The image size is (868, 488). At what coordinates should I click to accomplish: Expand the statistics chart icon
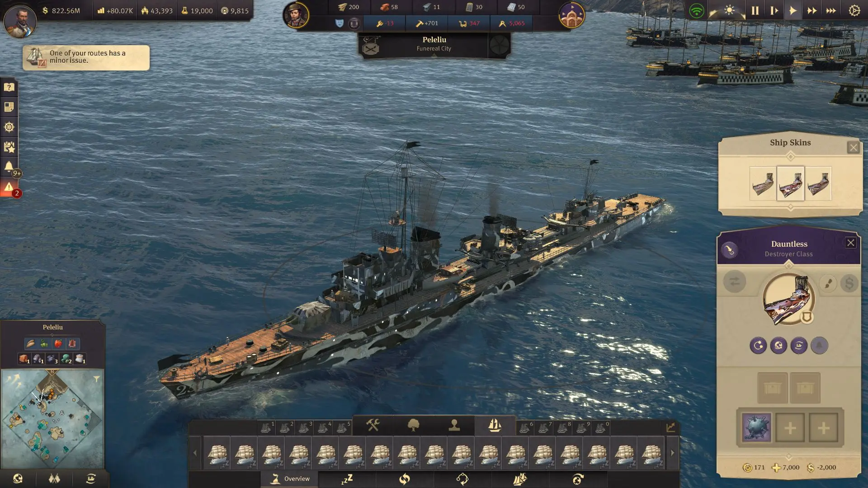tap(670, 427)
